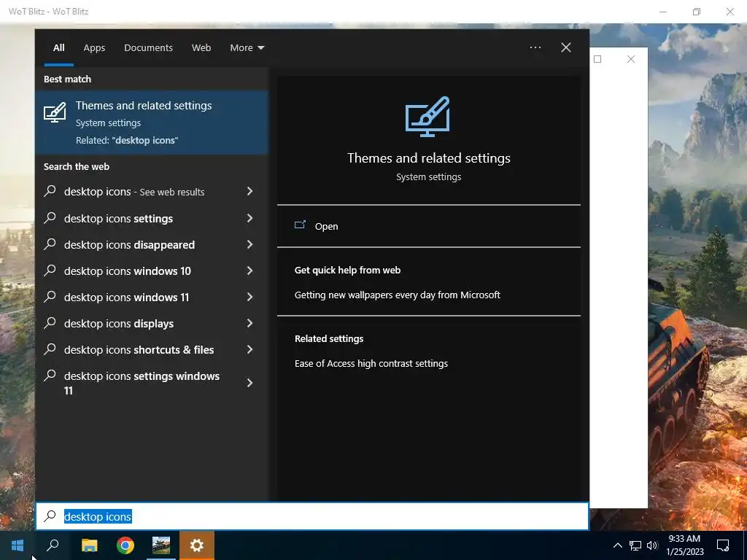Click the magnifier icon inside search box
Image resolution: width=747 pixels, height=560 pixels.
point(50,516)
